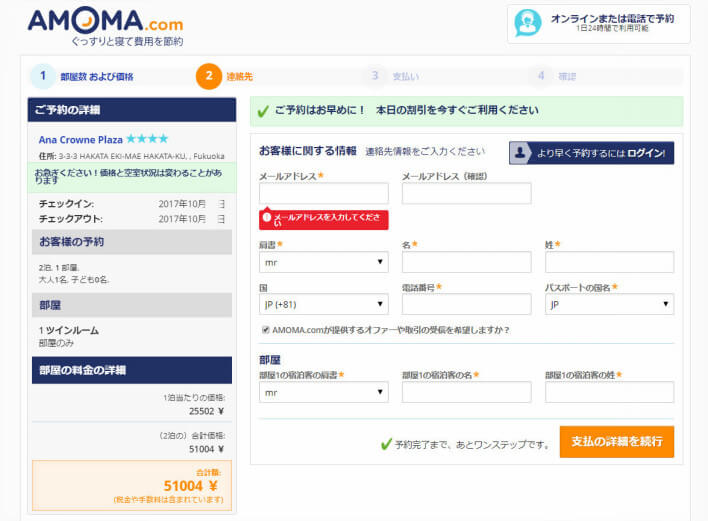Open the 肩書 title dropdown
708x521 pixels.
tap(323, 262)
